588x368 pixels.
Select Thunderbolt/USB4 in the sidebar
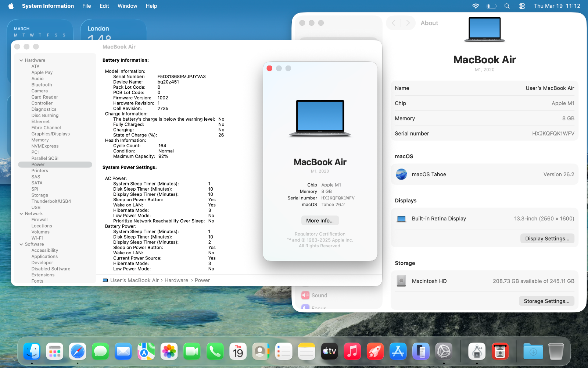(x=51, y=201)
